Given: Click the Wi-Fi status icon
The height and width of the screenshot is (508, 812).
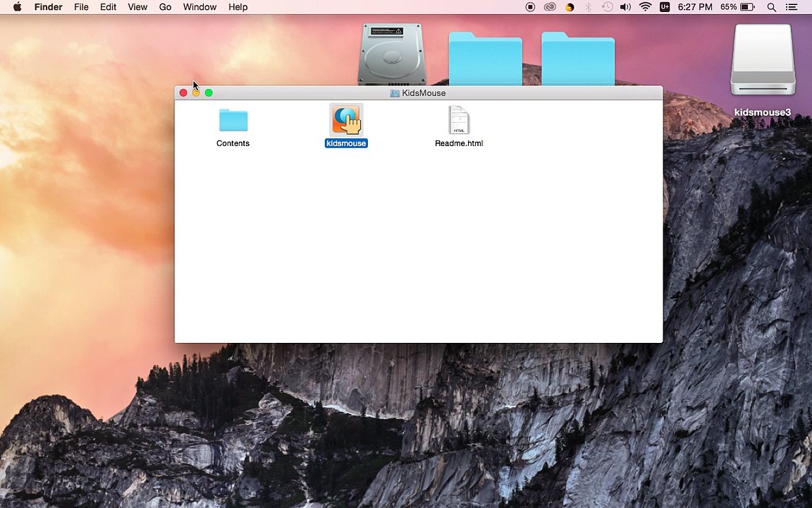Looking at the screenshot, I should point(645,7).
